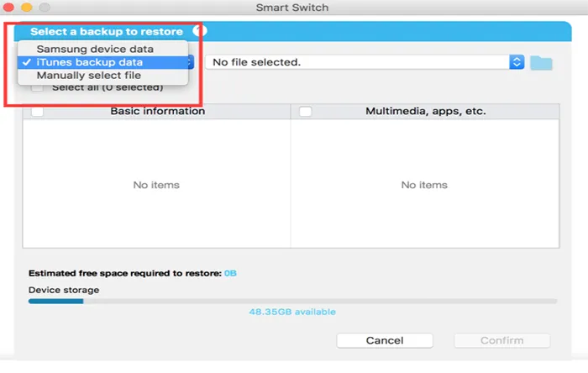Image resolution: width=588 pixels, height=373 pixels.
Task: Click the Confirm button
Action: (x=501, y=341)
